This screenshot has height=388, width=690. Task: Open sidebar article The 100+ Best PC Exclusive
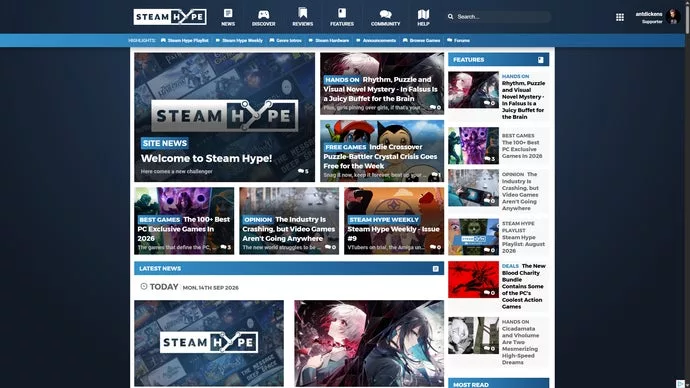pyautogui.click(x=522, y=149)
